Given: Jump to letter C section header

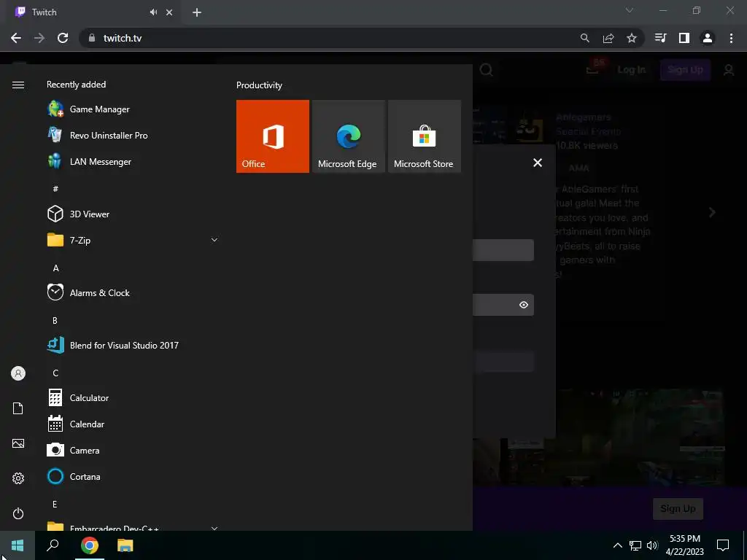Looking at the screenshot, I should [55, 373].
